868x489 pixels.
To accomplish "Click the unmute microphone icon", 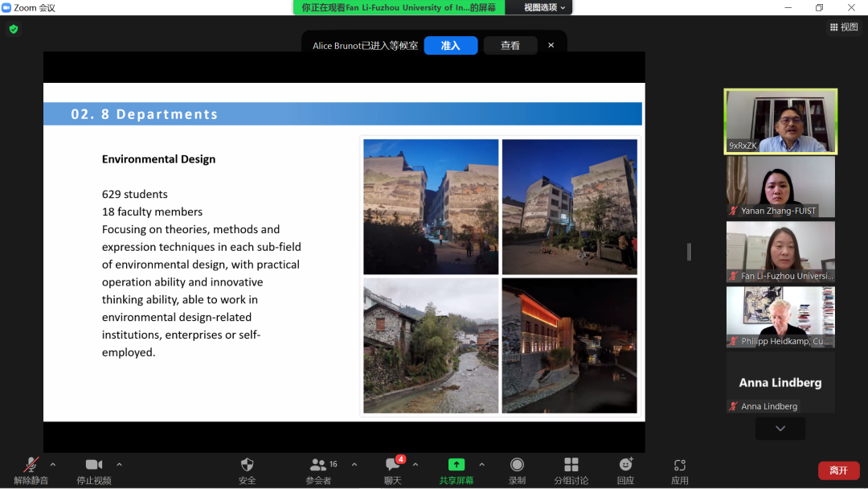I will pyautogui.click(x=31, y=465).
